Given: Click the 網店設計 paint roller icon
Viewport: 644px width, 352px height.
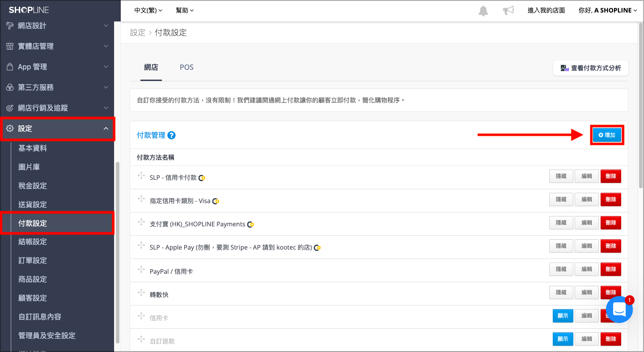Looking at the screenshot, I should coord(9,25).
